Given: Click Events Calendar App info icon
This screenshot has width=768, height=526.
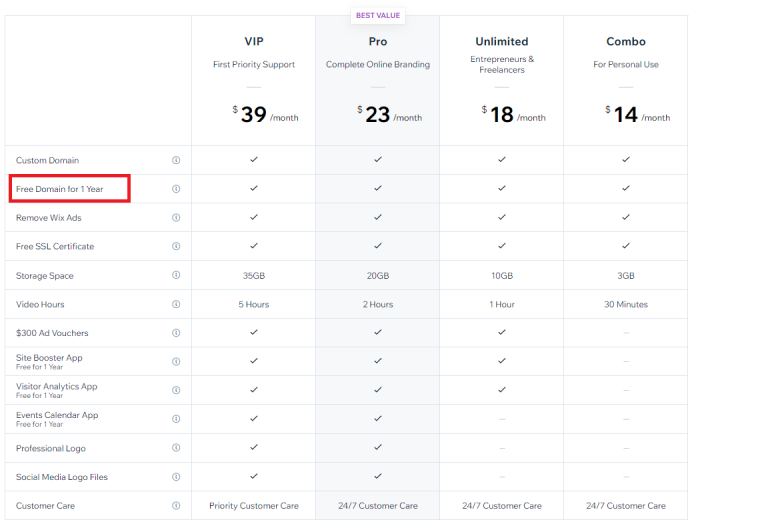Looking at the screenshot, I should click(x=176, y=419).
